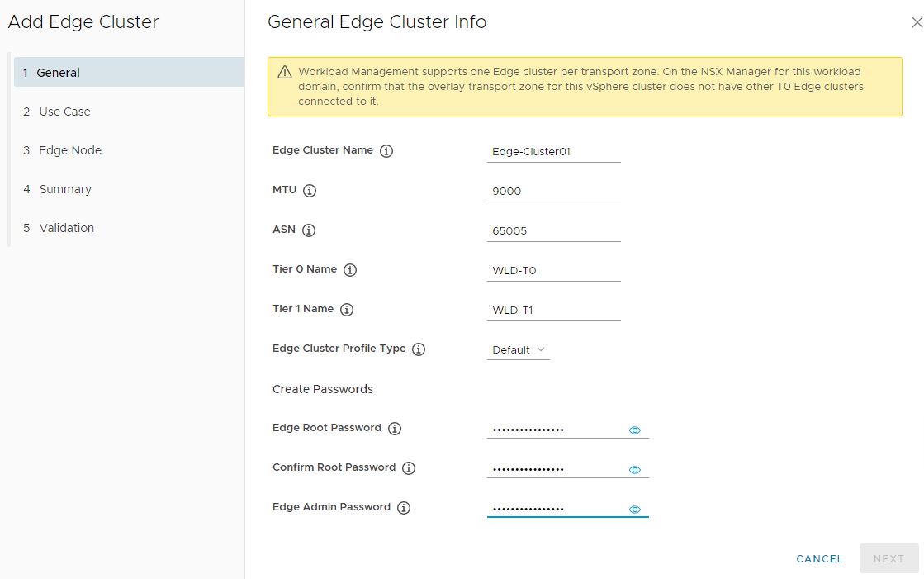
Task: Click info icon beside Tier 0 Name
Action: coord(350,270)
